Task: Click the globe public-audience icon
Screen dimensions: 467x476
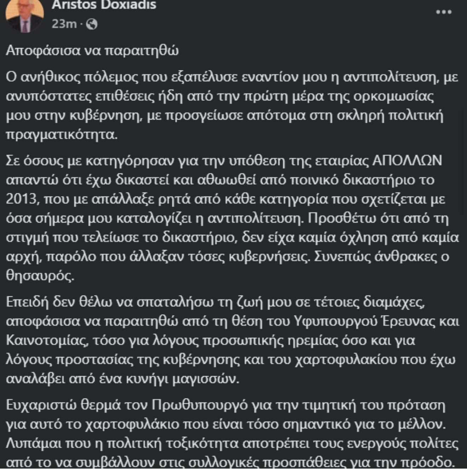Action: [x=92, y=24]
